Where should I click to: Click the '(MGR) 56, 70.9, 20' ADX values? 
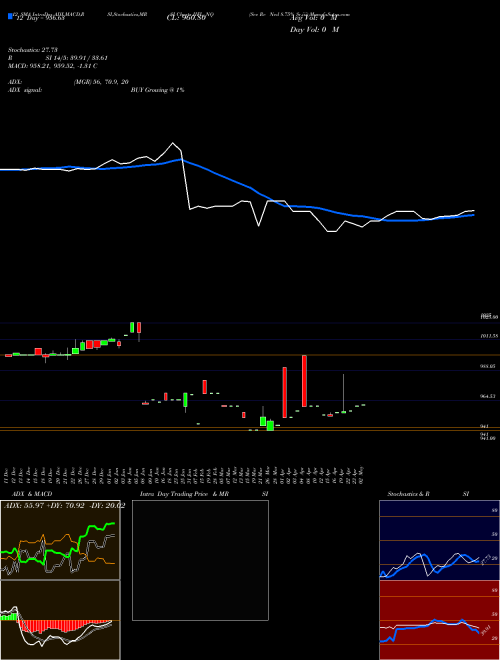[x=101, y=82]
